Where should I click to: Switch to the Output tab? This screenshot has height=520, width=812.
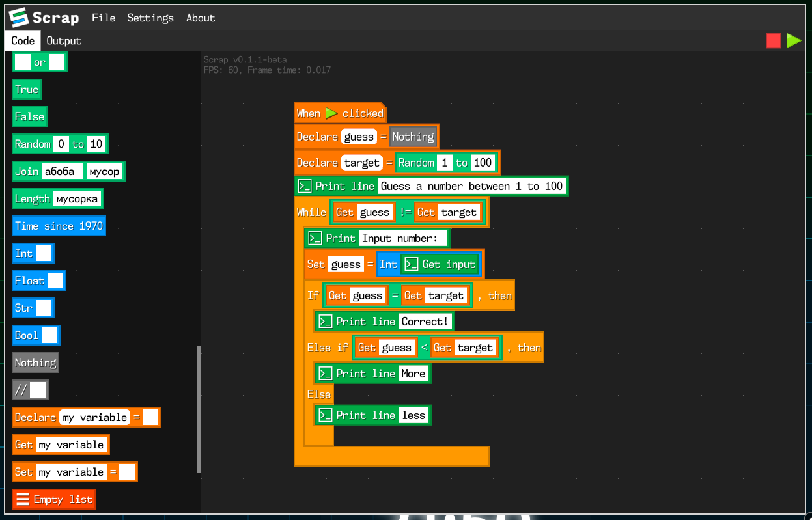pyautogui.click(x=63, y=40)
